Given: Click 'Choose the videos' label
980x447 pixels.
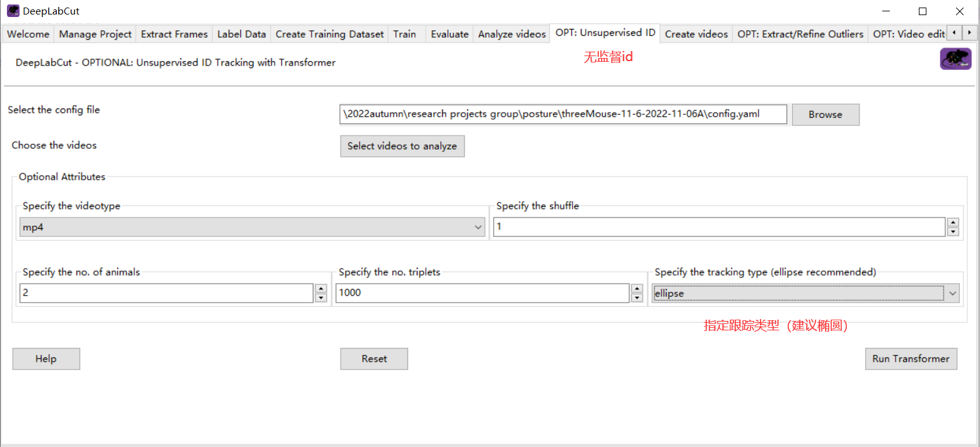Looking at the screenshot, I should 54,145.
